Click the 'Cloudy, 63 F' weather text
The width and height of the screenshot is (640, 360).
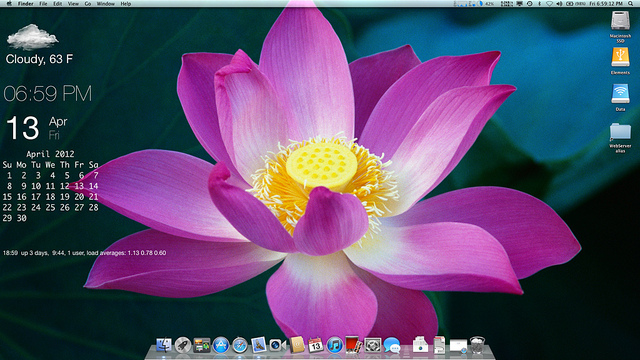[39, 59]
